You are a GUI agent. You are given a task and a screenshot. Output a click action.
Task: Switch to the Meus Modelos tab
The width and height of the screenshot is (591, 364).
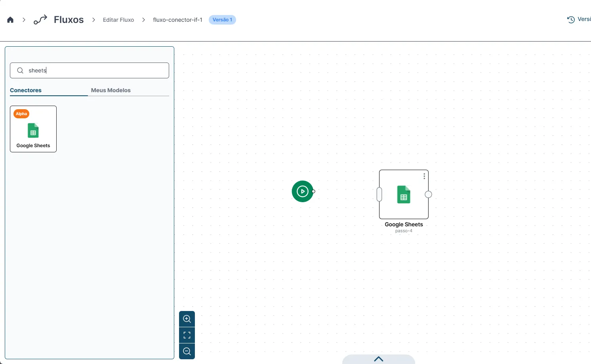[x=111, y=90]
